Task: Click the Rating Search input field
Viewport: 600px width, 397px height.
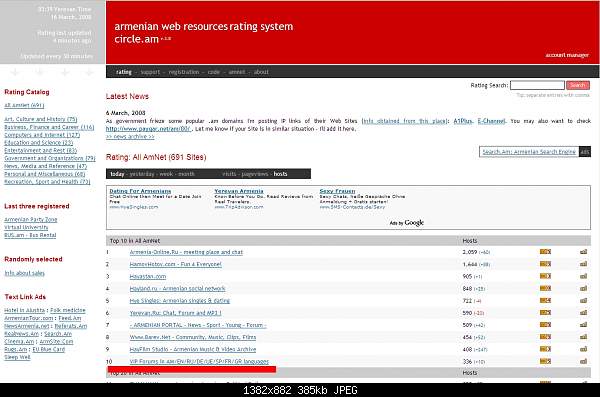Action: click(537, 85)
